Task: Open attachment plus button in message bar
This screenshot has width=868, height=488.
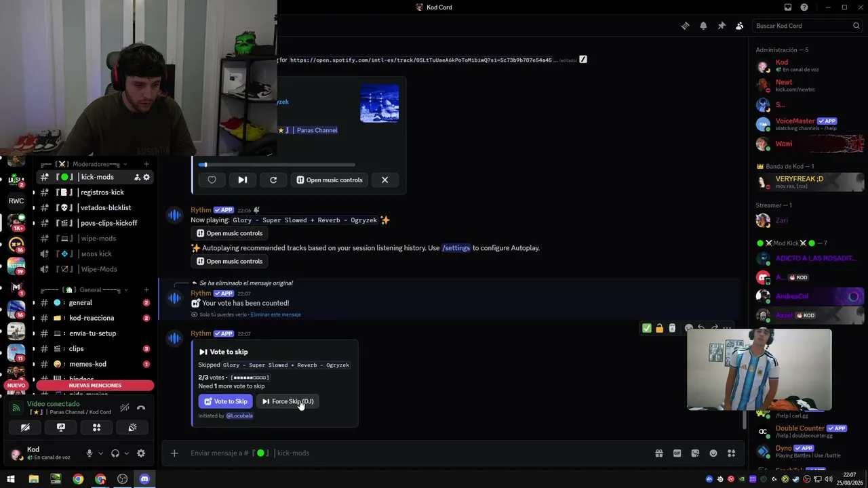Action: tap(174, 453)
